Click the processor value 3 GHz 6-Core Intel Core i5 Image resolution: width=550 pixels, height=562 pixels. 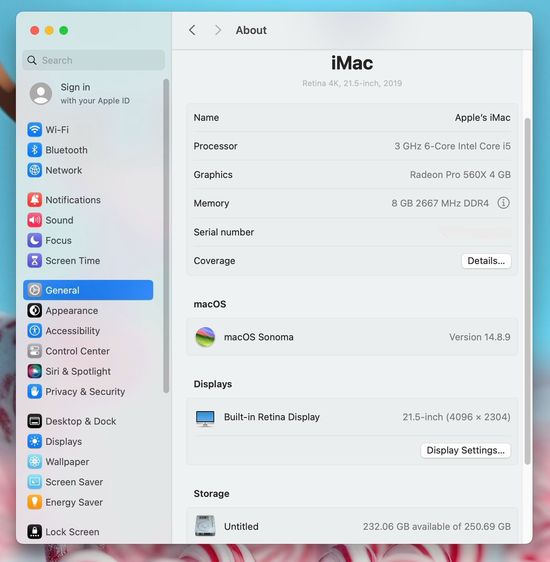pos(452,146)
